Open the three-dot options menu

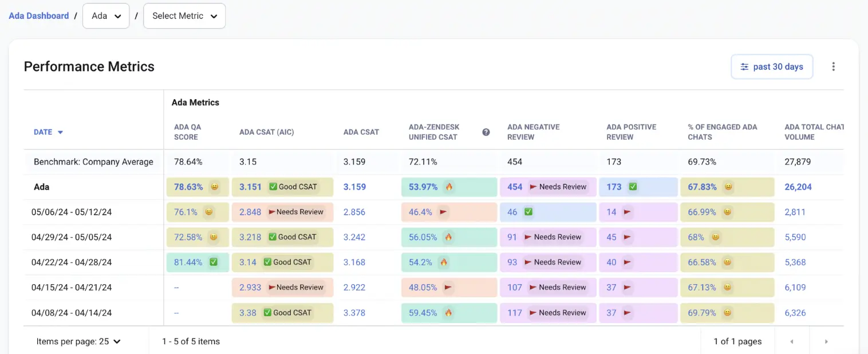pos(833,66)
